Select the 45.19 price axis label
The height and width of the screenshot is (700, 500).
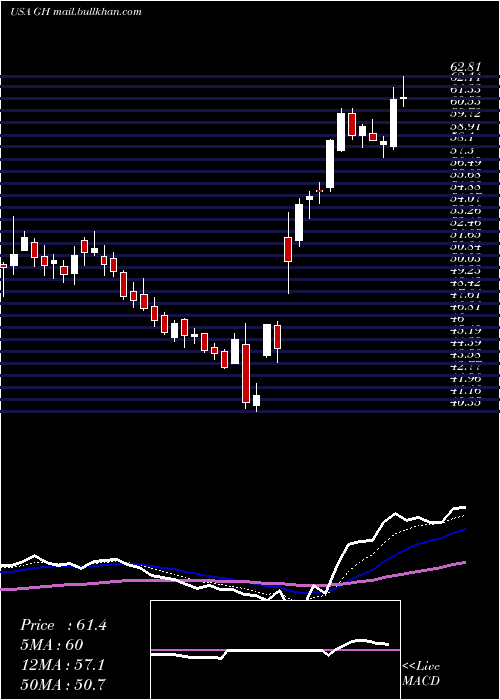pyautogui.click(x=465, y=331)
